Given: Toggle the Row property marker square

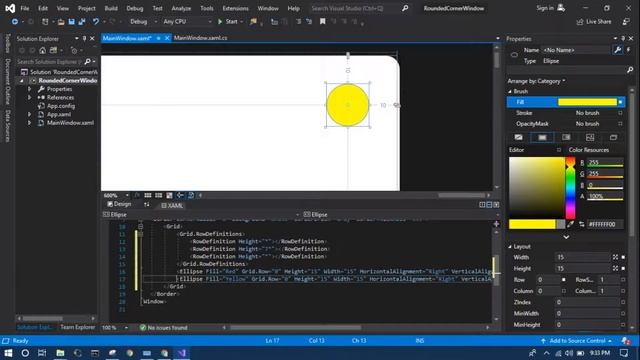Looking at the screenshot, I should click(564, 280).
